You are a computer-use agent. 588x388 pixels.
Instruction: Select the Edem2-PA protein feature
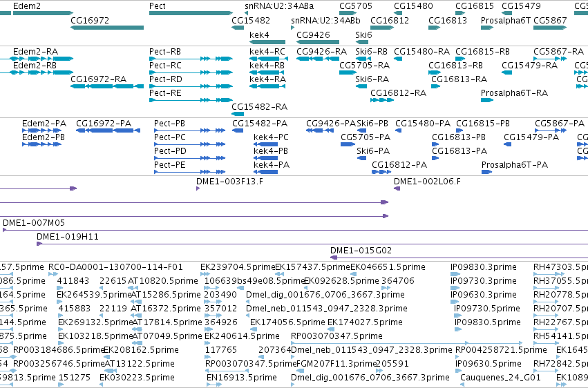41,130
